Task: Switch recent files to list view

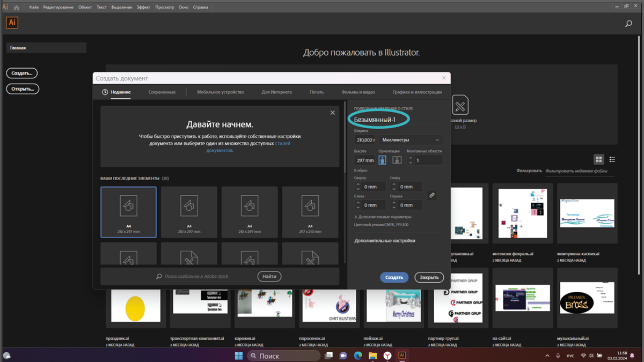Action: [612, 159]
